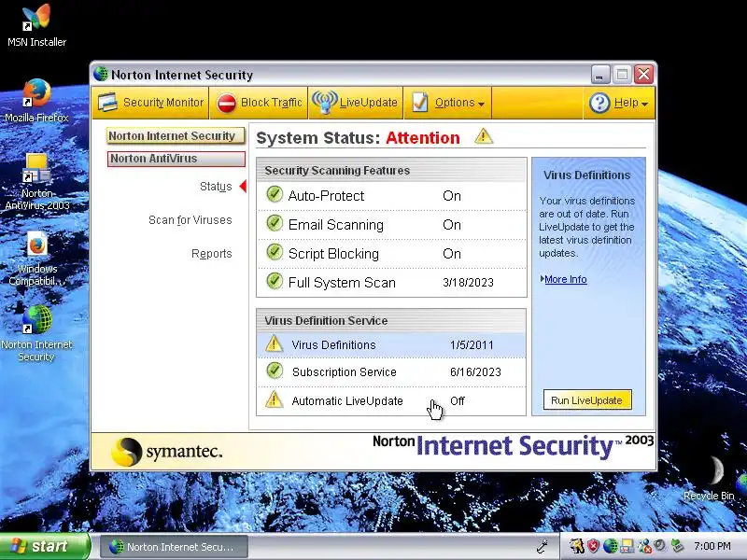Click the Symantec logo in the footer
The width and height of the screenshot is (747, 560).
click(x=166, y=451)
